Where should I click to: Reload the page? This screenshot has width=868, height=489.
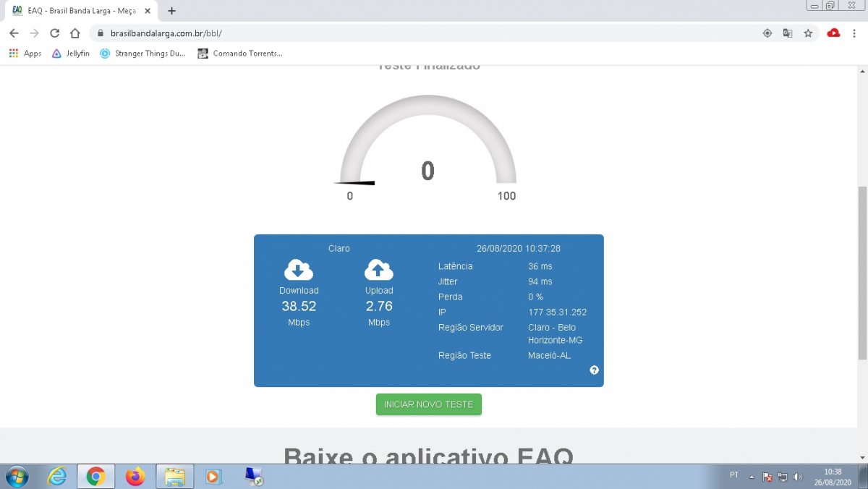coord(54,33)
